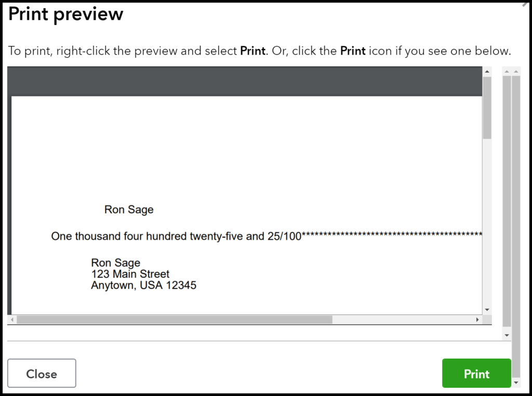Click the left arrow on the horizontal scrollbar

click(11, 319)
